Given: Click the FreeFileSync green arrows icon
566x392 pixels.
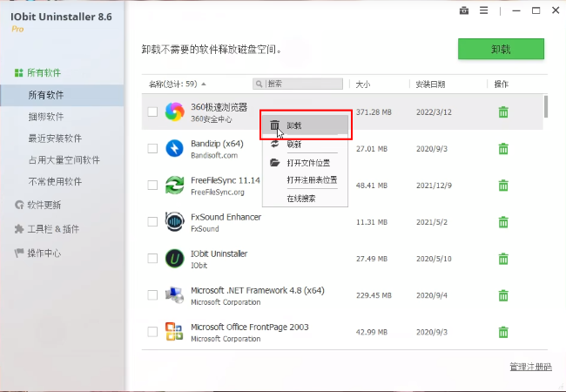Looking at the screenshot, I should (x=175, y=186).
